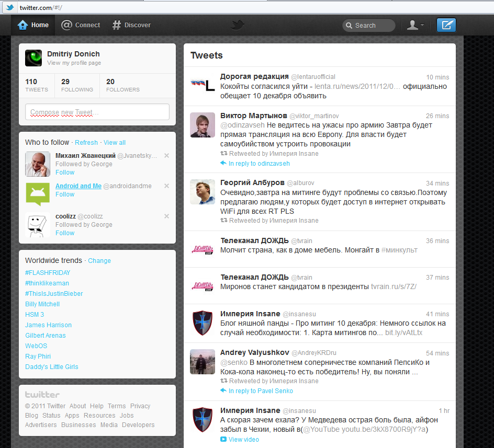Click the reply arrow icon for odinzavseh

223,163
